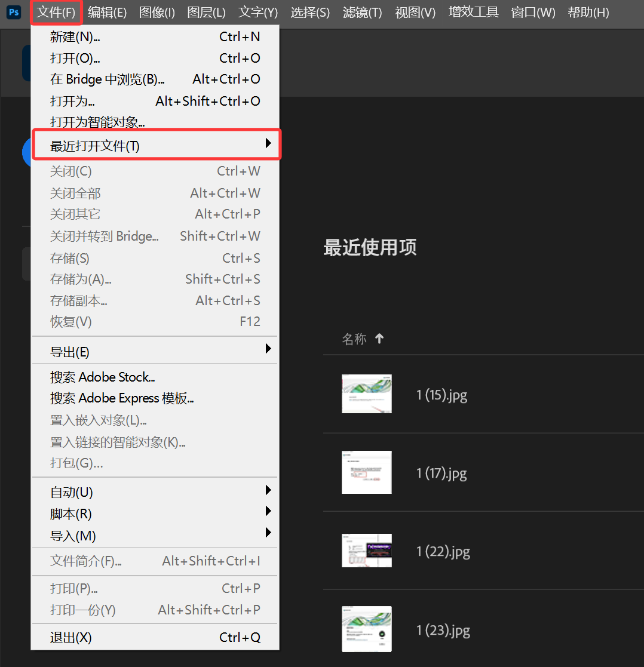Open the 1 (15).jpg thumbnail
The height and width of the screenshot is (667, 644).
point(366,394)
